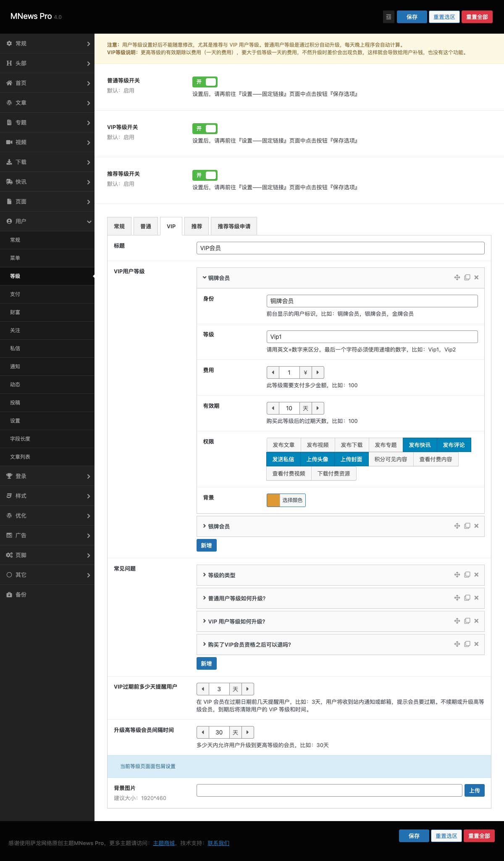Turn off the 普通等级开关 toggle
The height and width of the screenshot is (861, 504).
[x=205, y=82]
